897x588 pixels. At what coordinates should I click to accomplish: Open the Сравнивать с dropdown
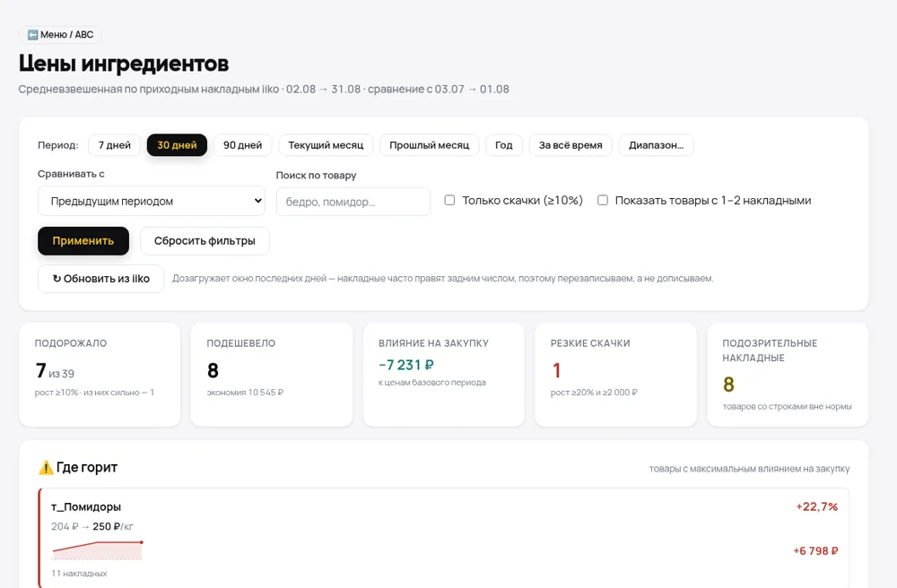[152, 201]
